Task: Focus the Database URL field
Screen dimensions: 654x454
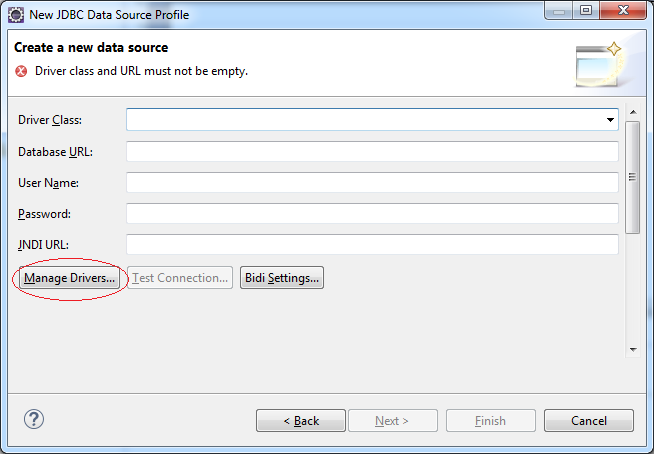Action: pos(372,151)
